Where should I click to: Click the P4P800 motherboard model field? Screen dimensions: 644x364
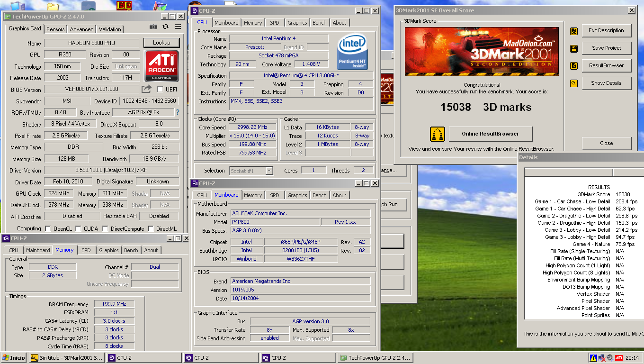coord(275,222)
